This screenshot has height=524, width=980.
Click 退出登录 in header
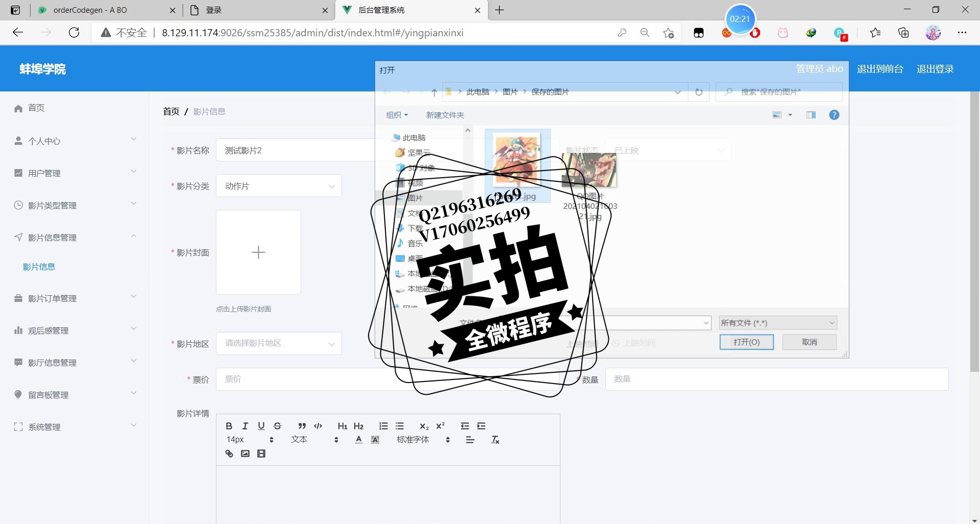[x=935, y=68]
